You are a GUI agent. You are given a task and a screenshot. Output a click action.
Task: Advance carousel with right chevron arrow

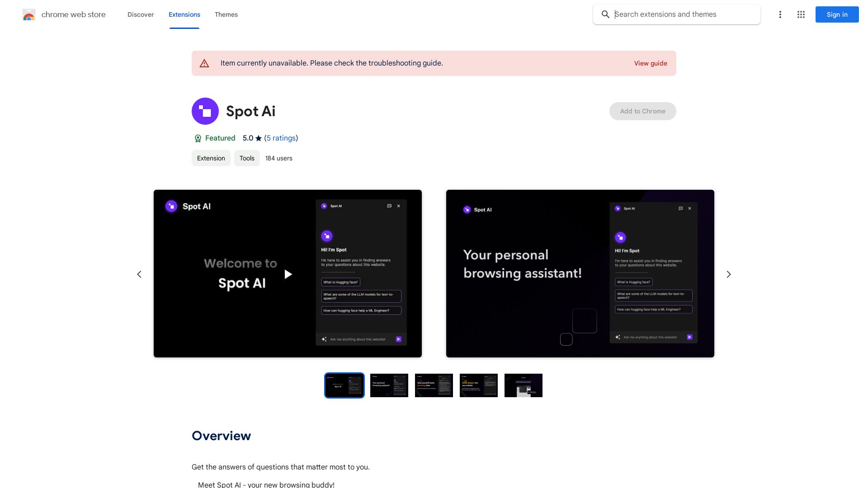coord(728,274)
